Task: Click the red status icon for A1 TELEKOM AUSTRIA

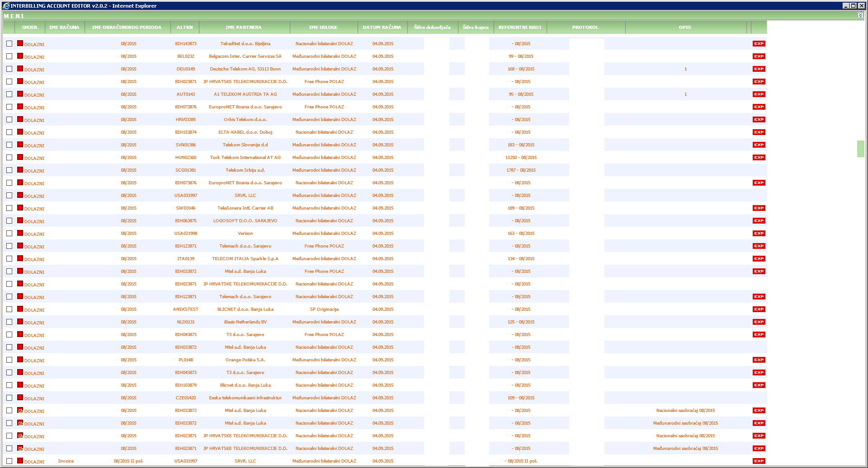Action: [x=20, y=94]
